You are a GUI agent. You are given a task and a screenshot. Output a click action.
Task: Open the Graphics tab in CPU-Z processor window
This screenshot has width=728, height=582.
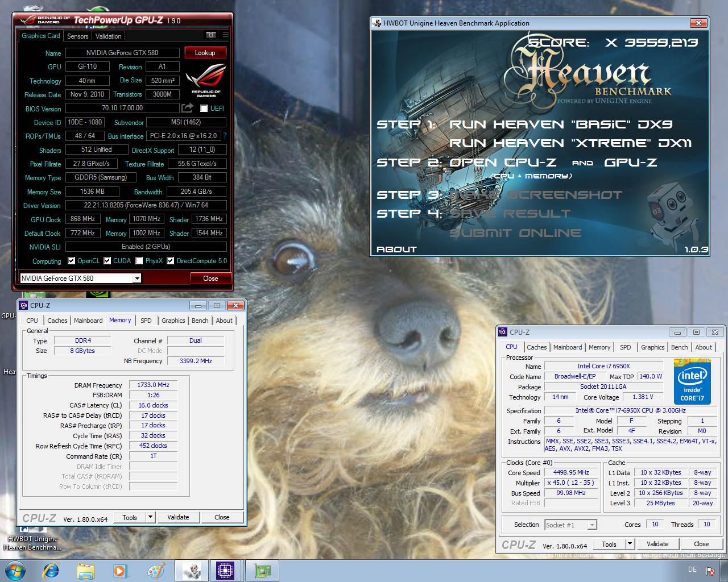(x=652, y=347)
